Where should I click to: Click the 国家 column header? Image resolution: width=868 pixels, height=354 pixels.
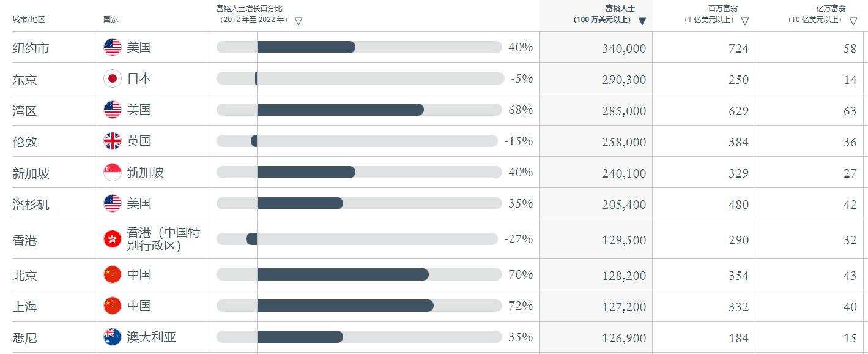tap(111, 20)
